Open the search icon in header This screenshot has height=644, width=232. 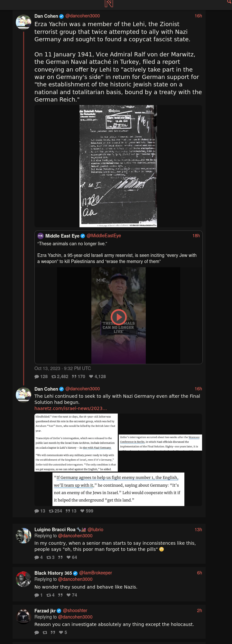[x=229, y=2]
